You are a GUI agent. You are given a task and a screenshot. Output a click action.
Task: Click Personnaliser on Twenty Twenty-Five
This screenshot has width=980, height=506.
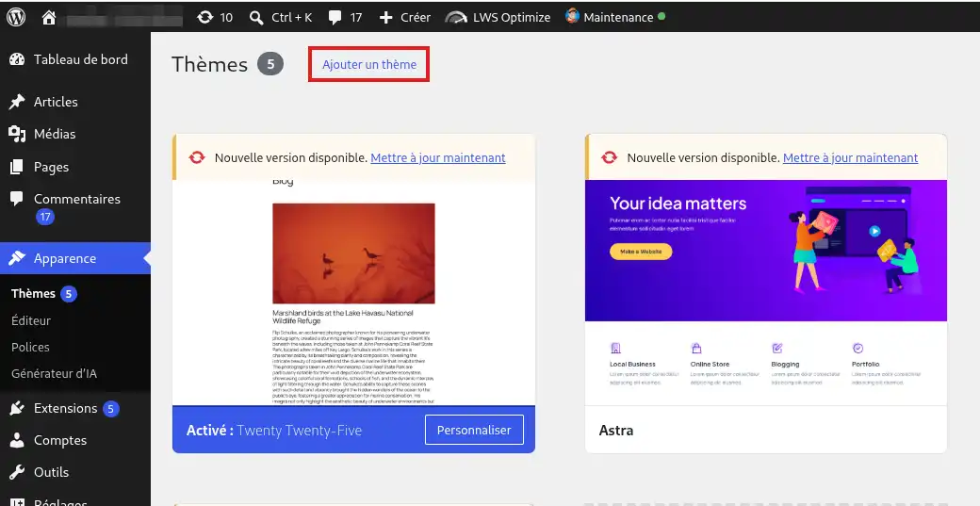tap(474, 430)
